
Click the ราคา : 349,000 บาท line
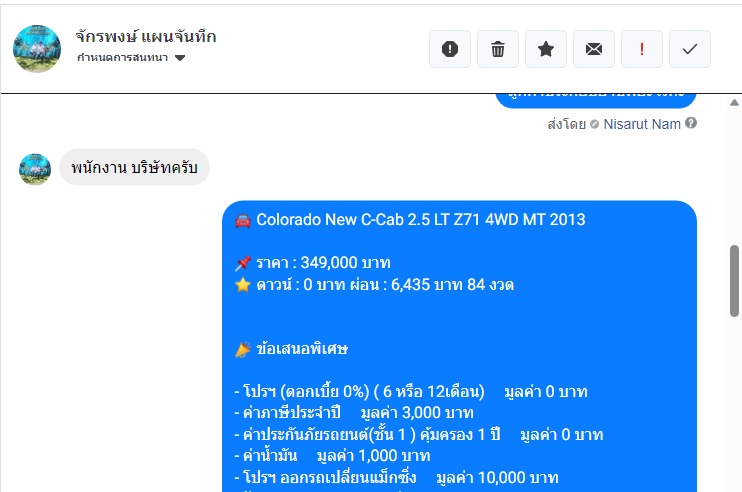(x=313, y=263)
